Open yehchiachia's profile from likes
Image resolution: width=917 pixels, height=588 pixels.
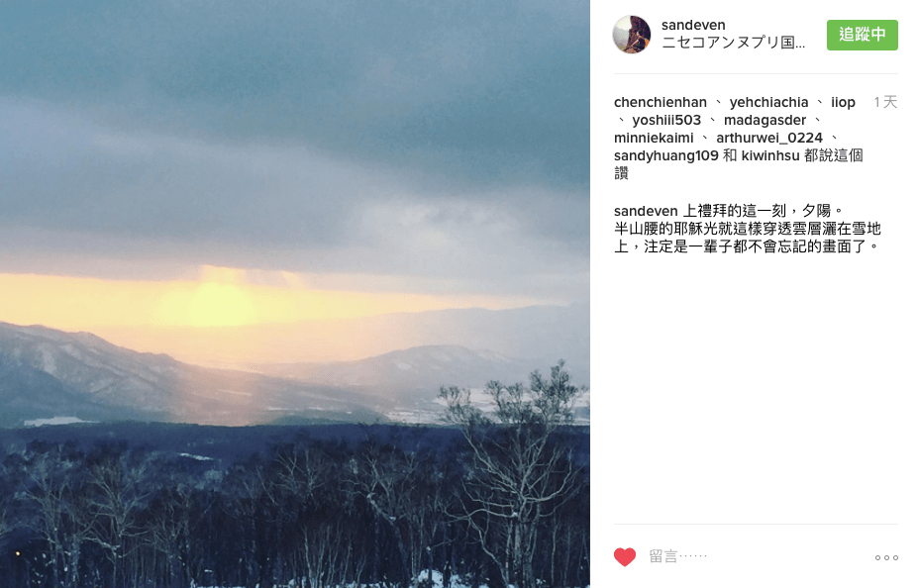(768, 102)
